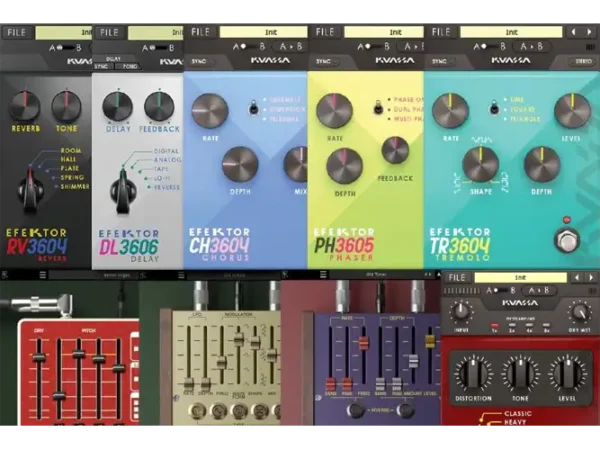The image size is (600, 450).
Task: Open the FILE menu in TR3604 Tremolo
Action: 441,32
